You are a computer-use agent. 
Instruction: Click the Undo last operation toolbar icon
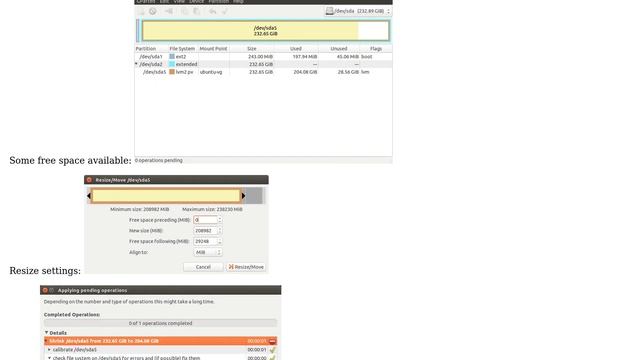[x=213, y=11]
